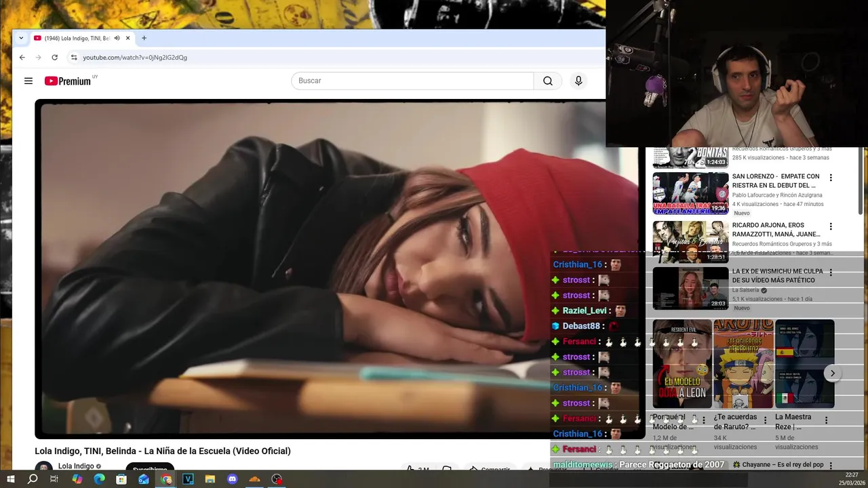This screenshot has width=868, height=488.
Task: Open Microsoft Edge from the taskbar
Action: [x=99, y=479]
